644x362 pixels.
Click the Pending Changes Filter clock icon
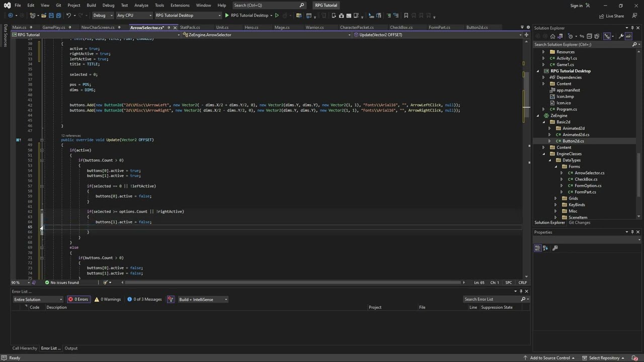click(x=571, y=36)
